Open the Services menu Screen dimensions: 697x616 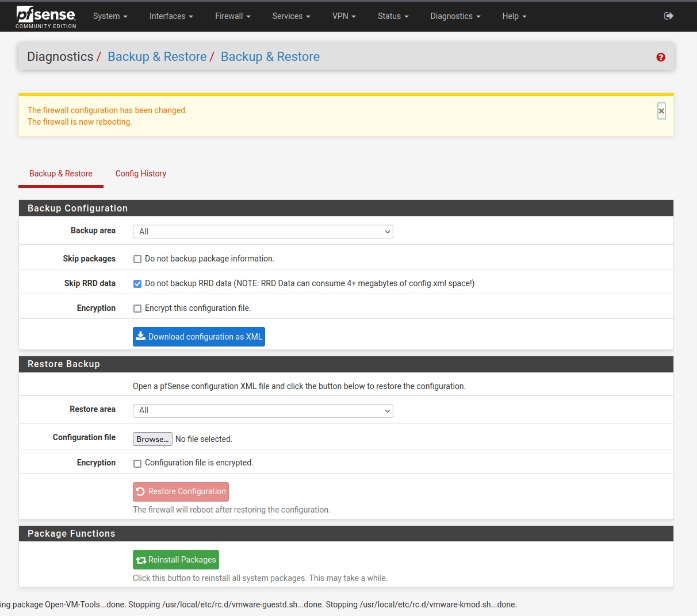pyautogui.click(x=291, y=16)
